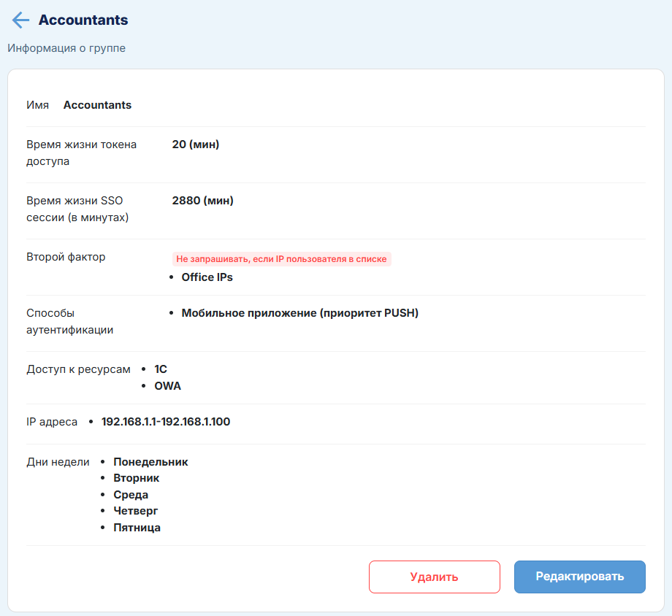Select the 1C resource item
Image resolution: width=672 pixels, height=616 pixels.
161,369
